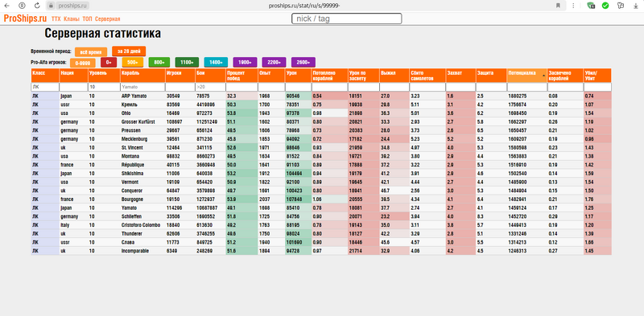Sort table by Урон column header
Viewport: 644px width, 316px height.
pyautogui.click(x=298, y=76)
